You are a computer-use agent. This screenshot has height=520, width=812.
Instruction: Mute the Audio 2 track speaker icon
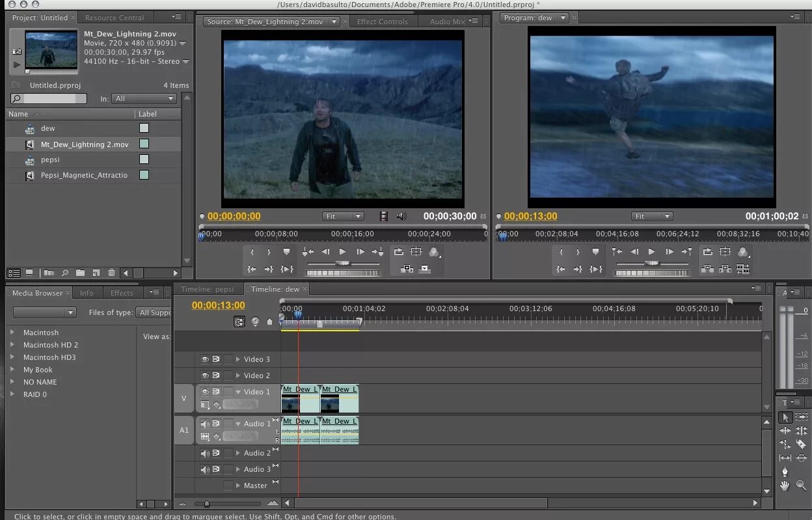click(x=205, y=453)
